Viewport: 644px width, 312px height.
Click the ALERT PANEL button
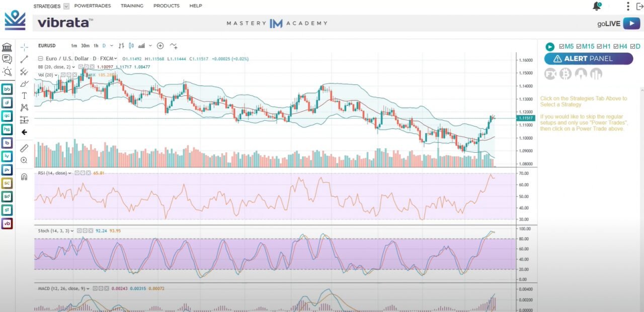click(x=589, y=58)
